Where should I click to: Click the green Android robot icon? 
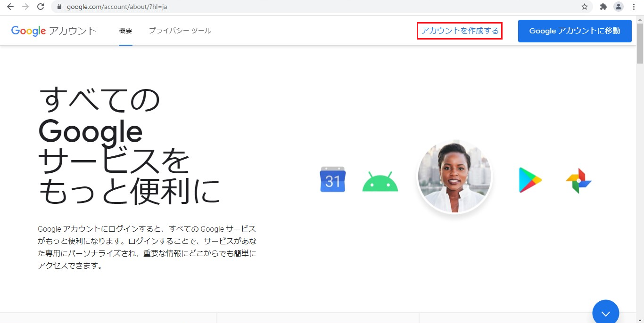380,182
